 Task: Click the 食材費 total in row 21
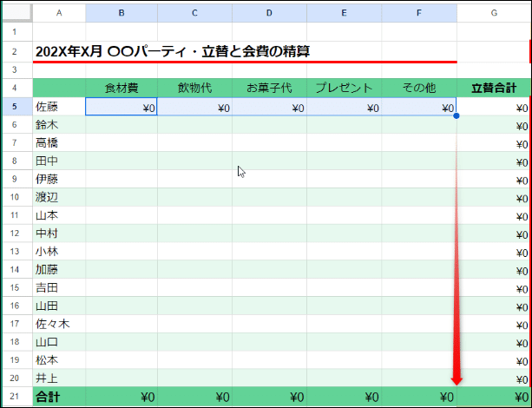click(x=122, y=396)
